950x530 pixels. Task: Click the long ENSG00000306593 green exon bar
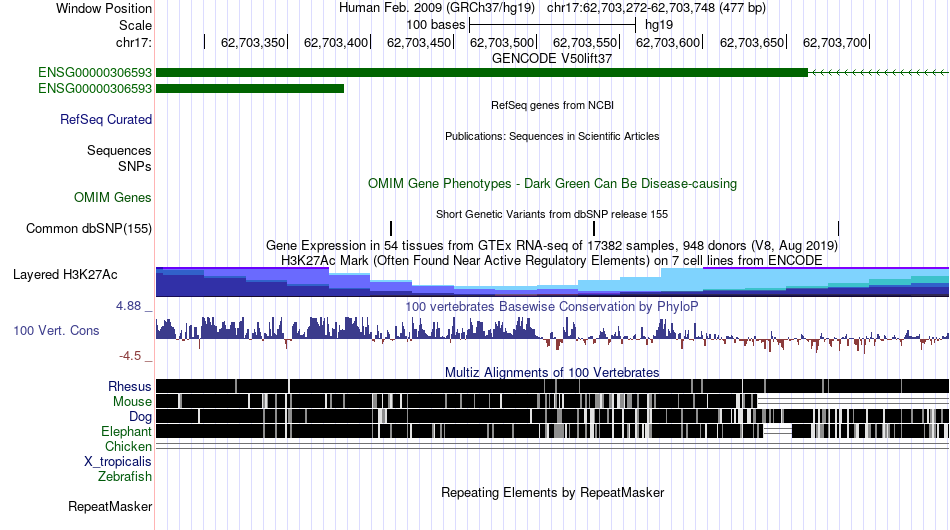tap(482, 73)
